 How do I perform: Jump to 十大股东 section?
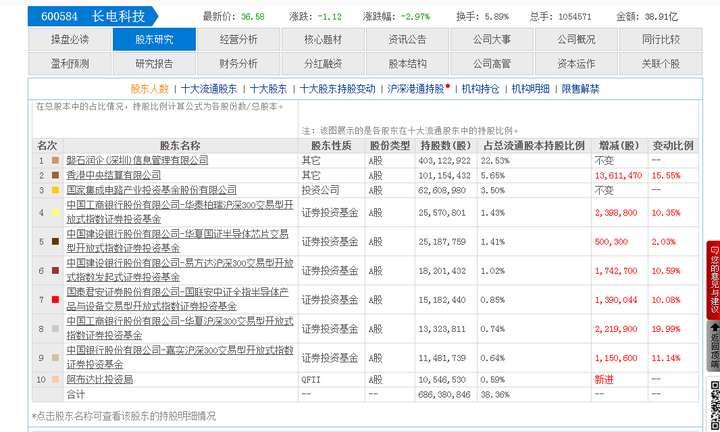tap(268, 89)
